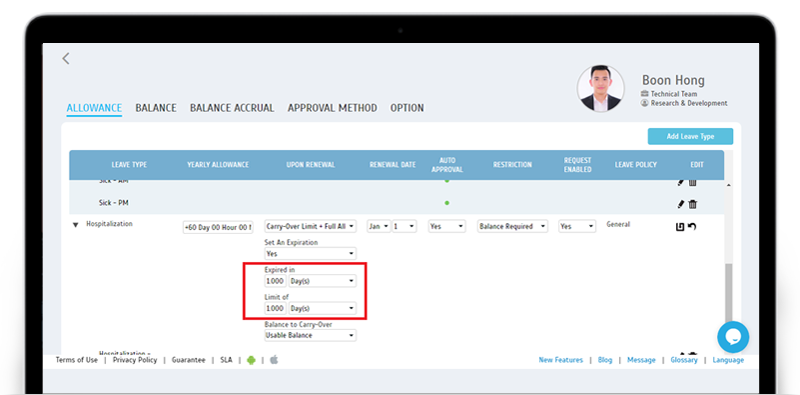Click the AUTO APPROVAL column header
The height and width of the screenshot is (395, 800).
tap(447, 164)
